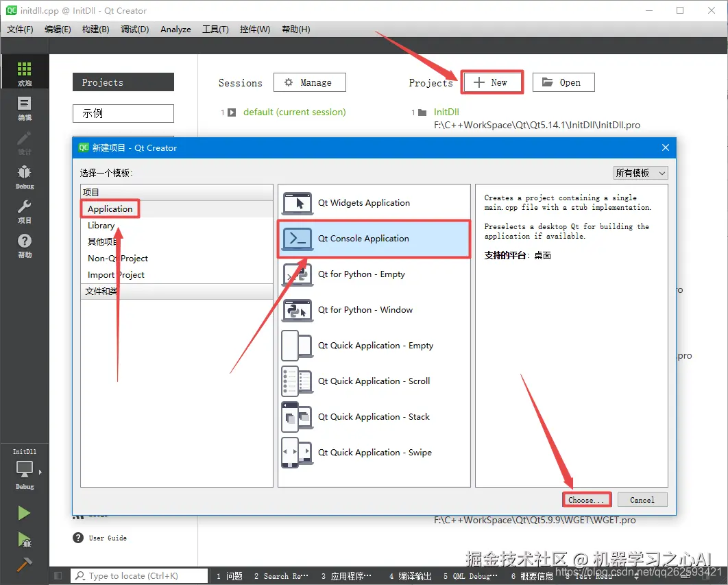Open the Analyze menu
The image size is (728, 585).
175,29
